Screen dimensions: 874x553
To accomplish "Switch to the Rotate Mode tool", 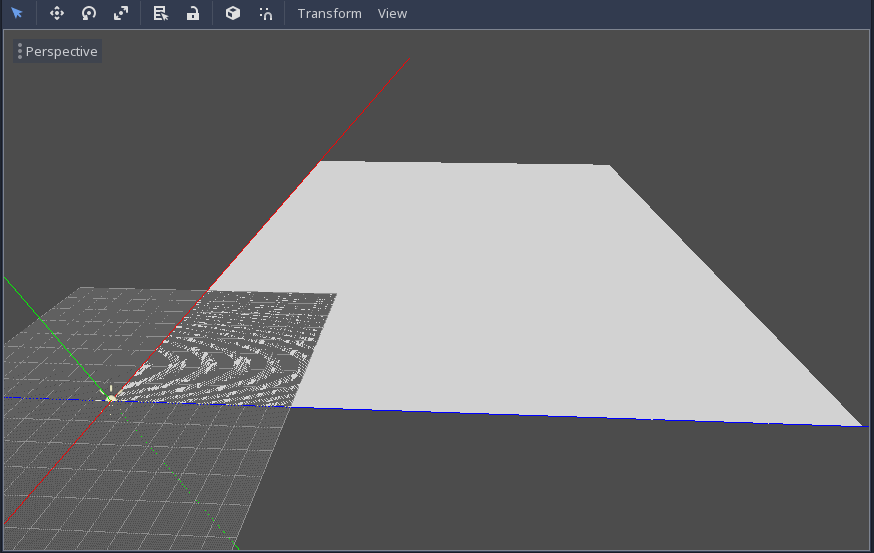I will 89,14.
